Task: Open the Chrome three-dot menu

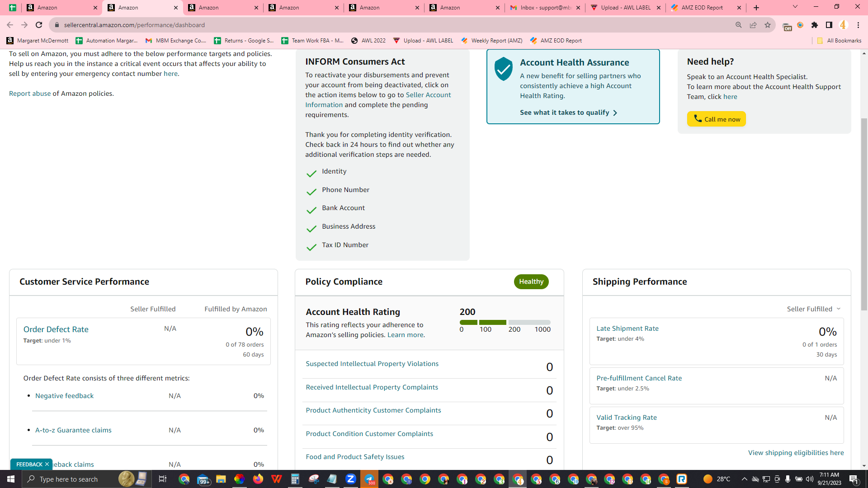Action: (858, 25)
